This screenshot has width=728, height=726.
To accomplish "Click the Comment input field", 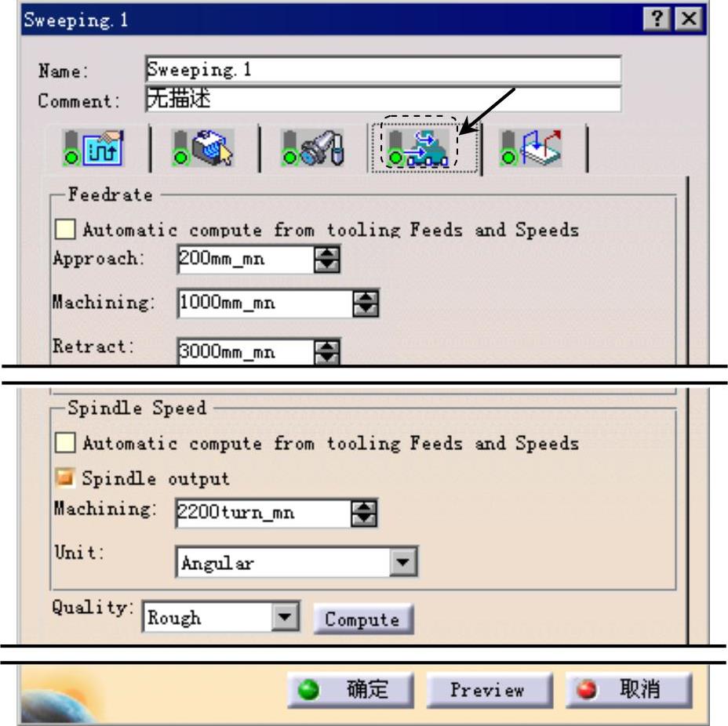I will [383, 99].
